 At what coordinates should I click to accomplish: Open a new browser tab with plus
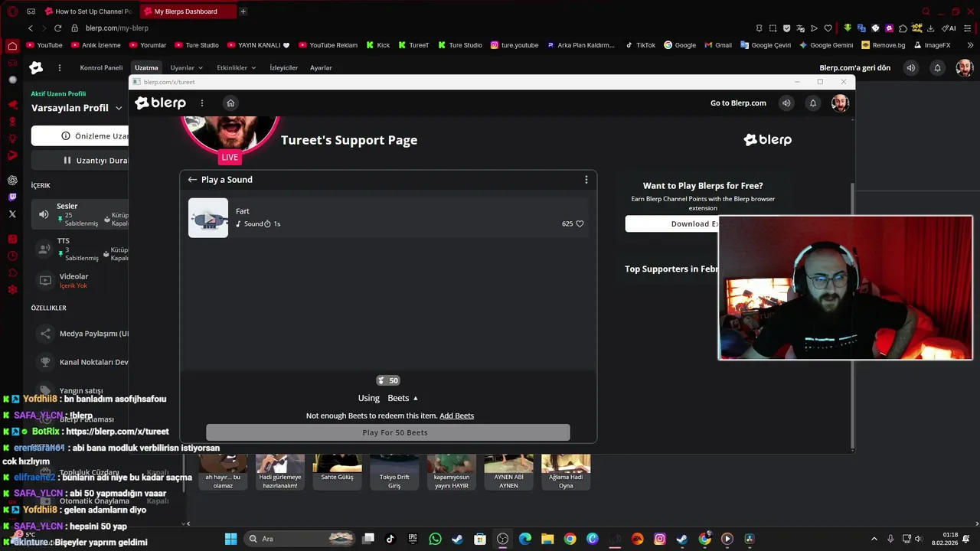tap(243, 11)
